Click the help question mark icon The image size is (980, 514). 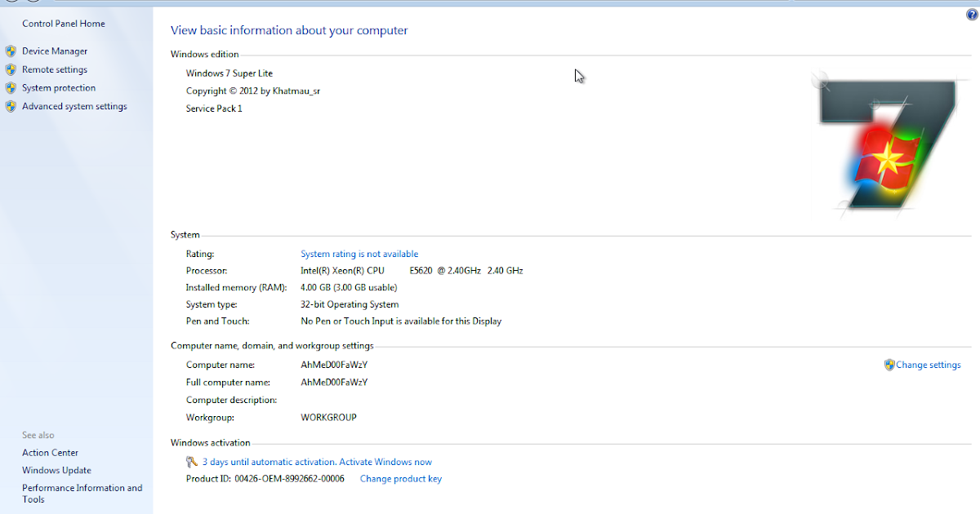(x=972, y=16)
